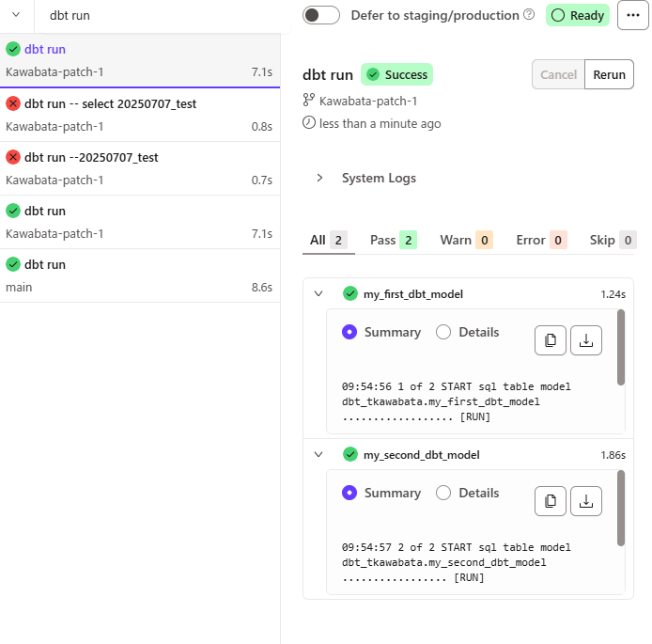This screenshot has height=644, width=652.
Task: Toggle the Defer to staging/production switch
Action: (321, 15)
